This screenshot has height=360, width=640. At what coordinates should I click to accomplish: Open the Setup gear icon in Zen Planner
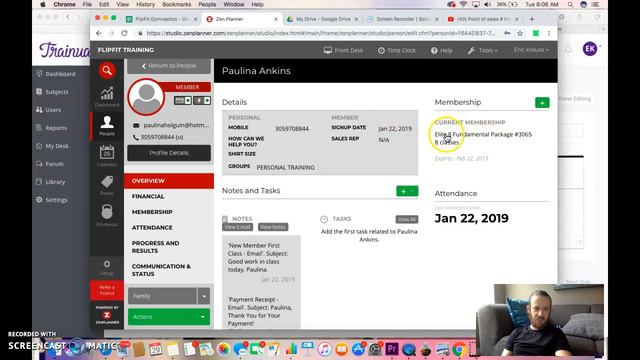107,267
